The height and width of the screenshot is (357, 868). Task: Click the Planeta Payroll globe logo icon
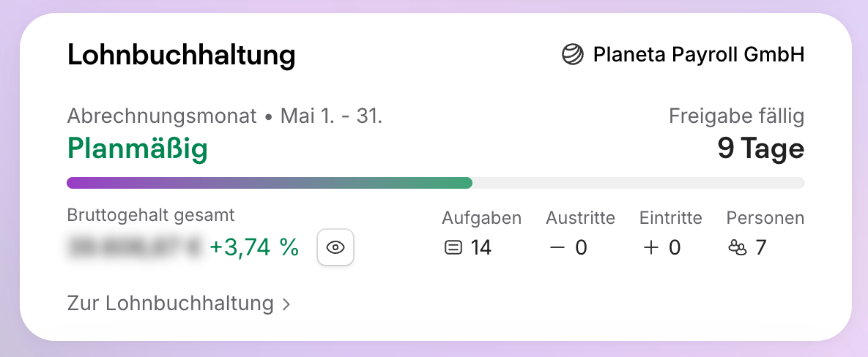[x=572, y=55]
